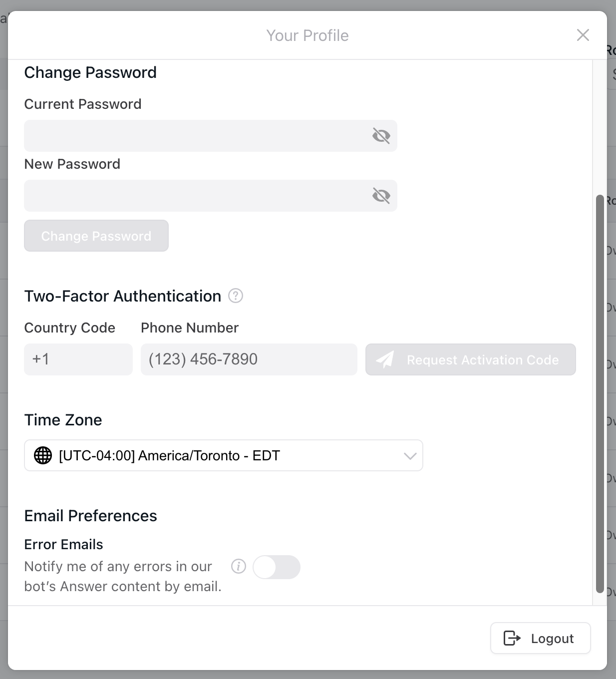Click the logout arrow icon
The image size is (616, 679).
512,638
